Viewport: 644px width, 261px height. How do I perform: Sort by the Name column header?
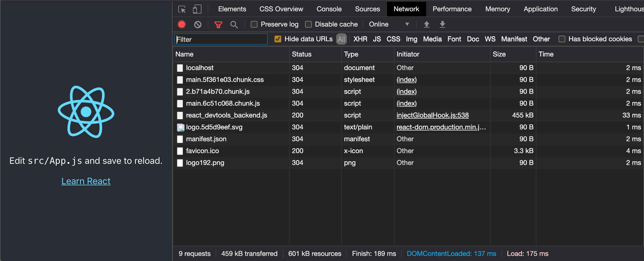coord(231,54)
